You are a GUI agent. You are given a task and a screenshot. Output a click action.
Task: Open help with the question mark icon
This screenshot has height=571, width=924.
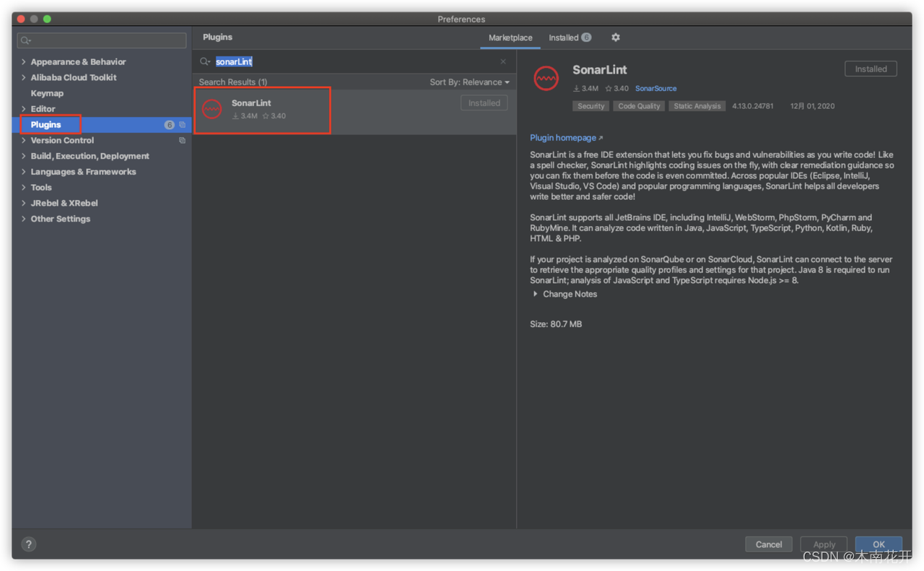[28, 544]
